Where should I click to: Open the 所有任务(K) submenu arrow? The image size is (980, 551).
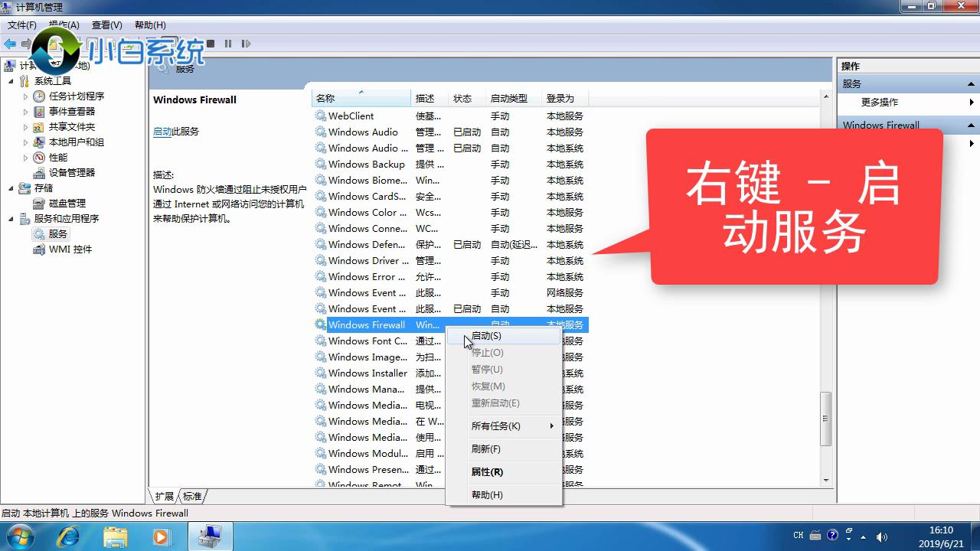coord(551,426)
